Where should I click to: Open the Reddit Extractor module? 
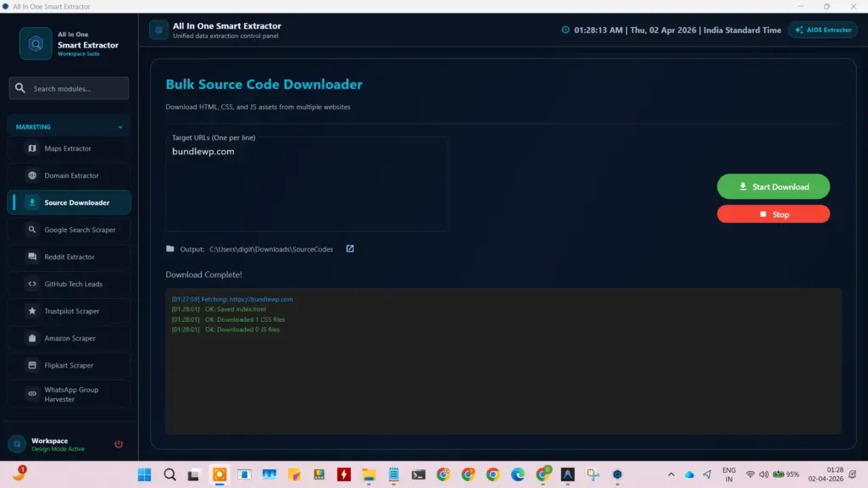tap(69, 257)
